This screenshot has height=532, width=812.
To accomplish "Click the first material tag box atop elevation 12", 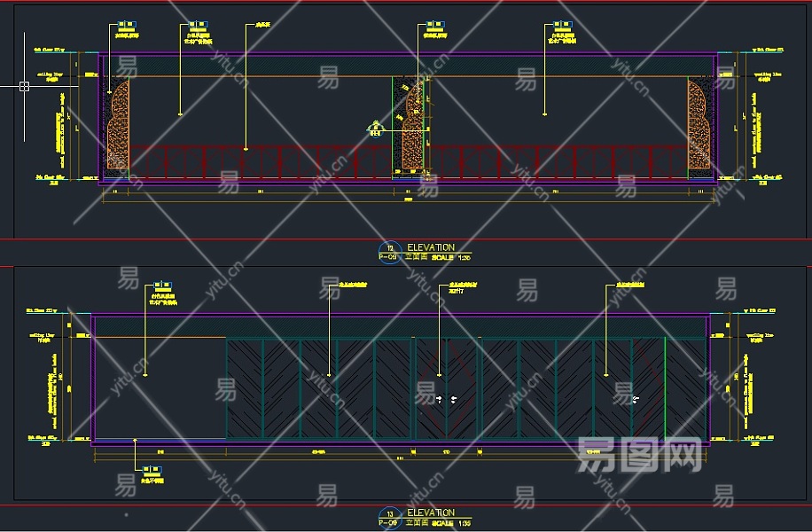I will 127,24.
